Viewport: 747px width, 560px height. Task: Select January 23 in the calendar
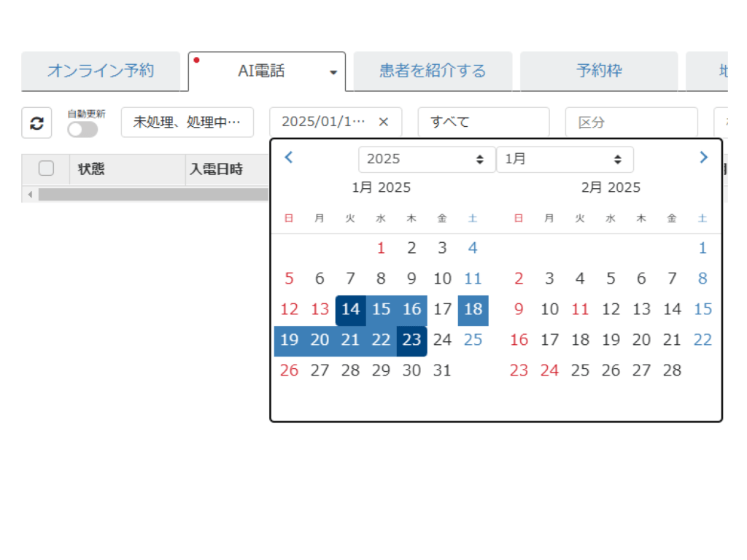pyautogui.click(x=412, y=340)
